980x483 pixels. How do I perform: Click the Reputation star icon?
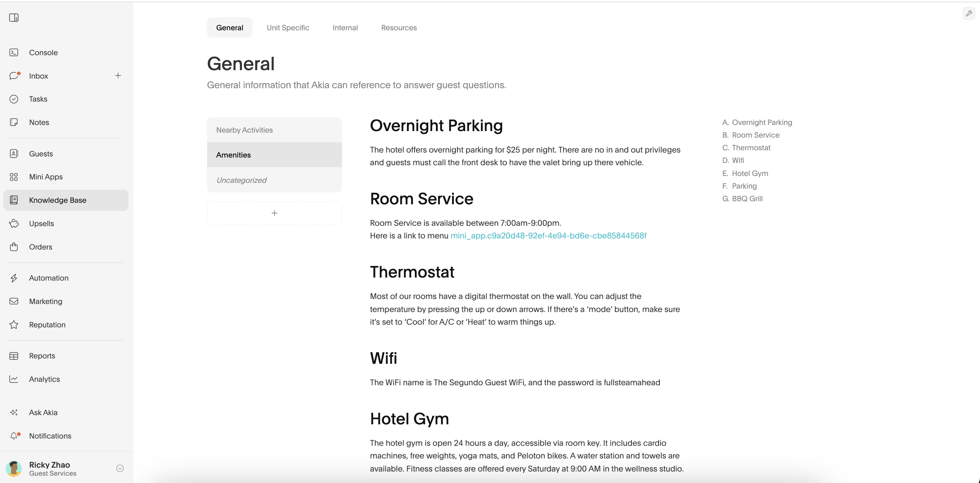14,325
